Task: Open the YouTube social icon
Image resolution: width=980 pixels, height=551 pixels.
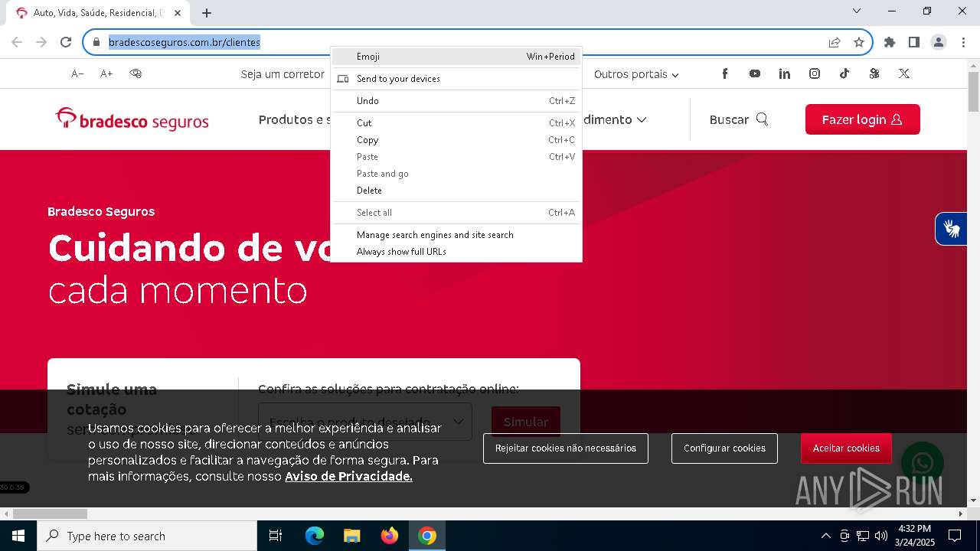Action: (755, 73)
